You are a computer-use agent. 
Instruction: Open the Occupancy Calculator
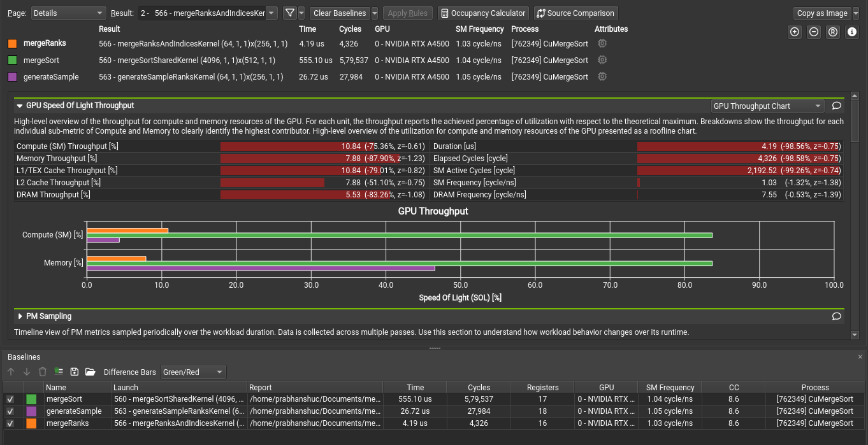(x=483, y=13)
